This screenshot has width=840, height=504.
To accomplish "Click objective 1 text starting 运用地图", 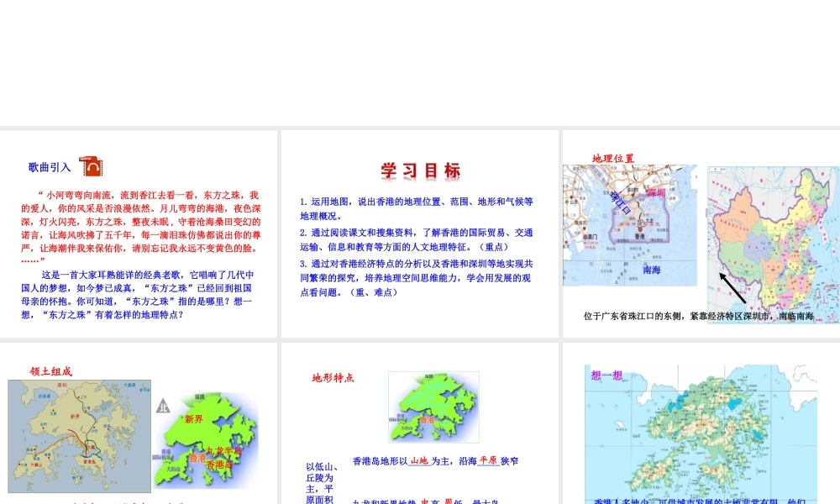I will tap(417, 208).
